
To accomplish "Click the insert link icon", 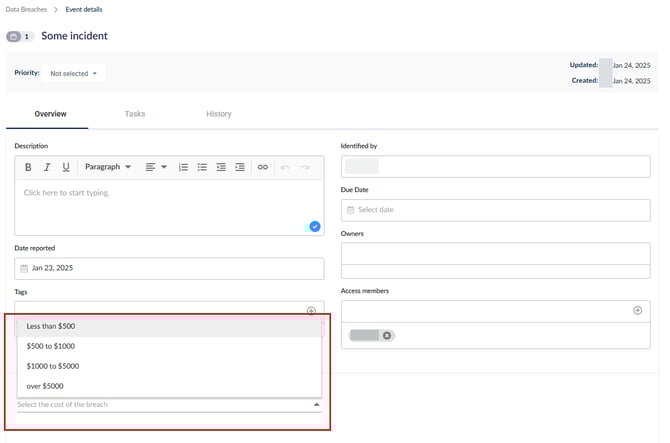I will 263,167.
